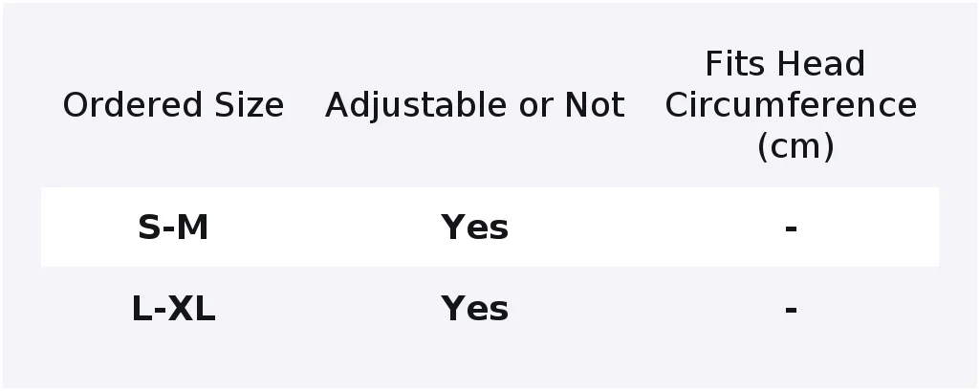980x391 pixels.
Task: Click the XL letters in L-XL
Action: (191, 309)
